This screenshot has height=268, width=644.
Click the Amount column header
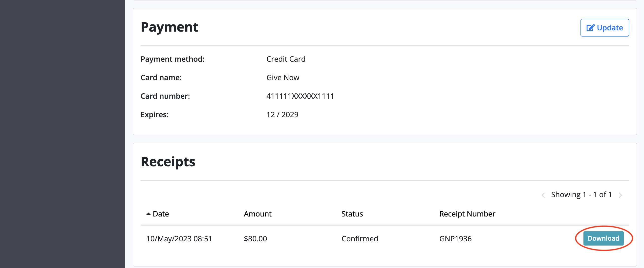pos(258,214)
